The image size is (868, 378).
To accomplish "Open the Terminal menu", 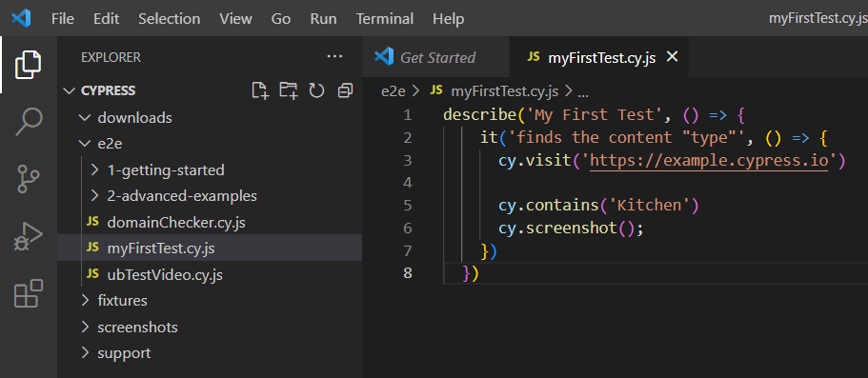I will pos(385,18).
